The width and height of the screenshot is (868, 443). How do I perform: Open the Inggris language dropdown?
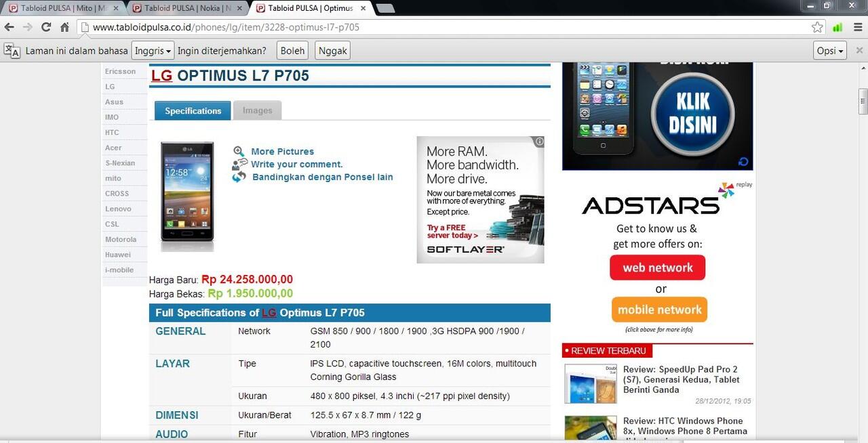pos(153,51)
